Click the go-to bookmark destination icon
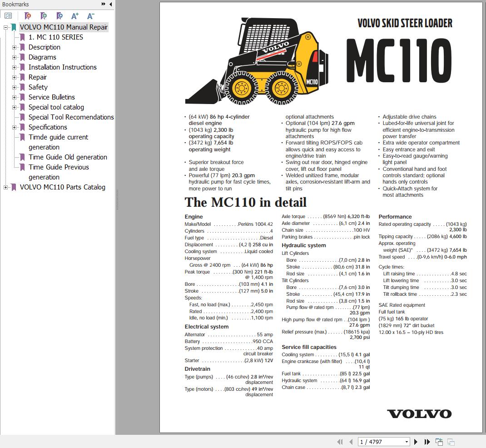 [60, 16]
